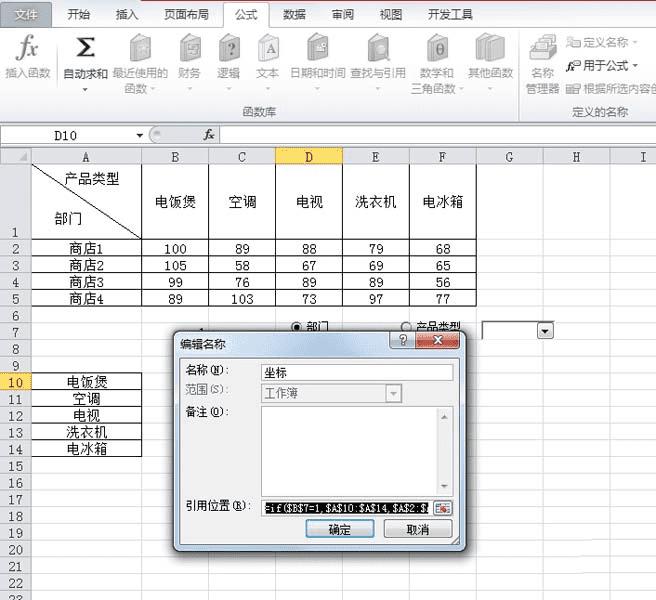Select column D header

[309, 156]
